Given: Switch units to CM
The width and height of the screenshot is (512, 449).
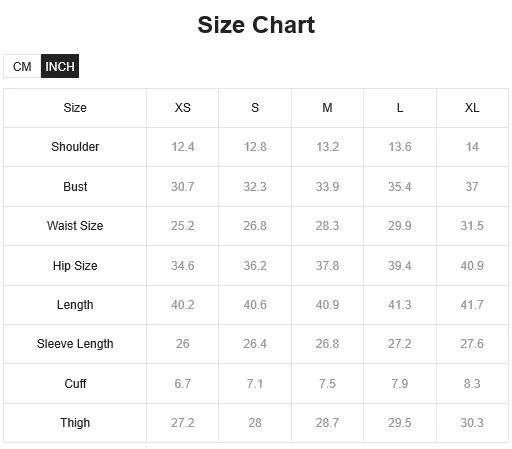Looking at the screenshot, I should pos(22,66).
